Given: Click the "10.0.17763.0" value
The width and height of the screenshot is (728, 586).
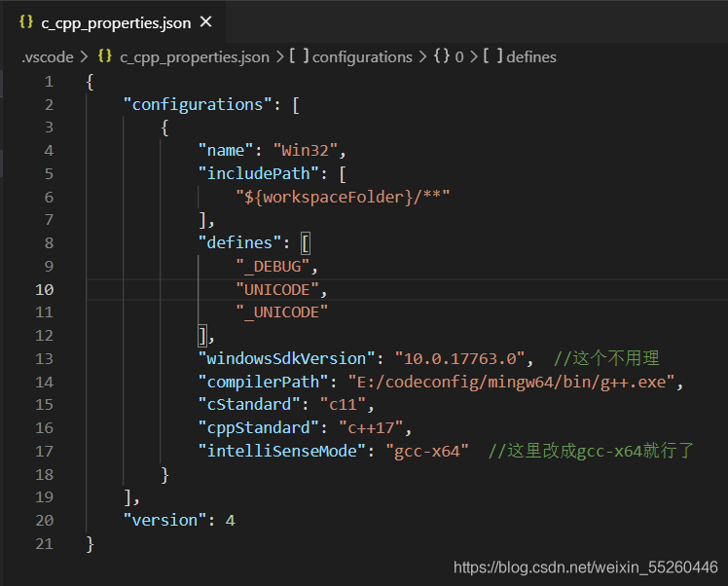Looking at the screenshot, I should pyautogui.click(x=459, y=359).
